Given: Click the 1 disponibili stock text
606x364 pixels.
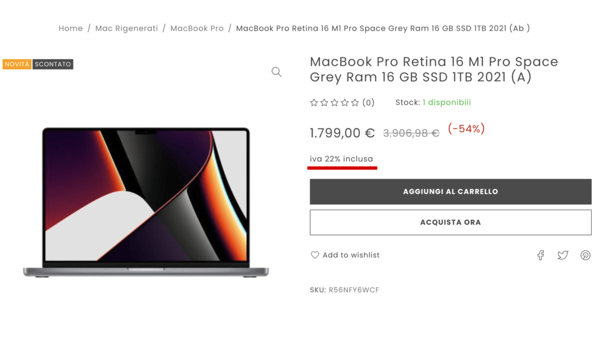Looking at the screenshot, I should pos(447,102).
